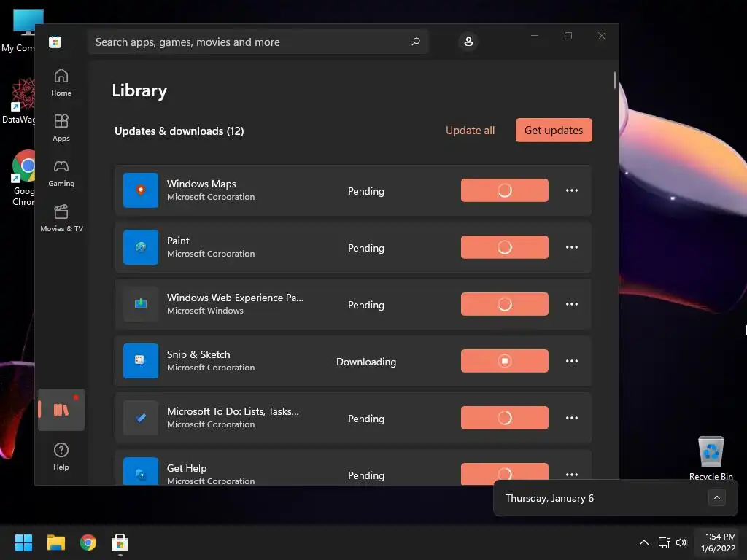This screenshot has height=560, width=747.
Task: Focus the Search apps, games, movies field
Action: [x=258, y=42]
